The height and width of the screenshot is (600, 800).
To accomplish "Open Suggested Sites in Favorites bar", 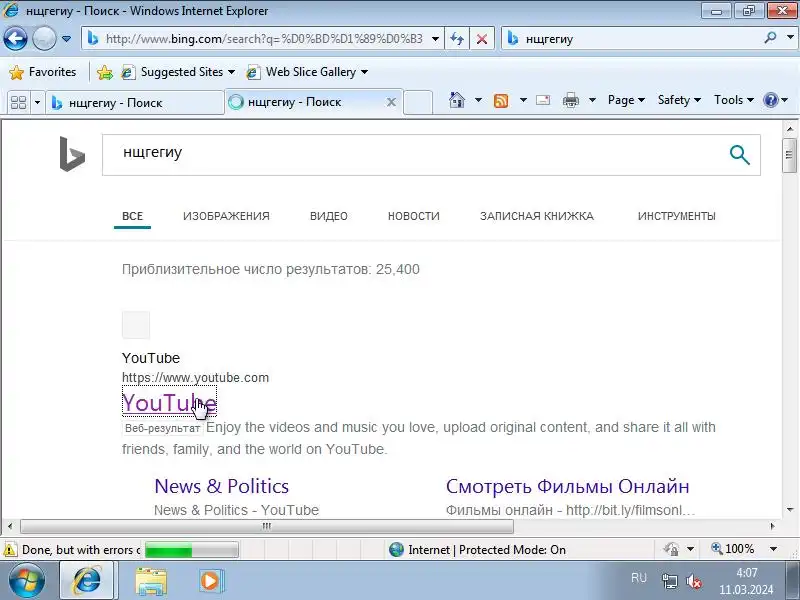I will 178,72.
